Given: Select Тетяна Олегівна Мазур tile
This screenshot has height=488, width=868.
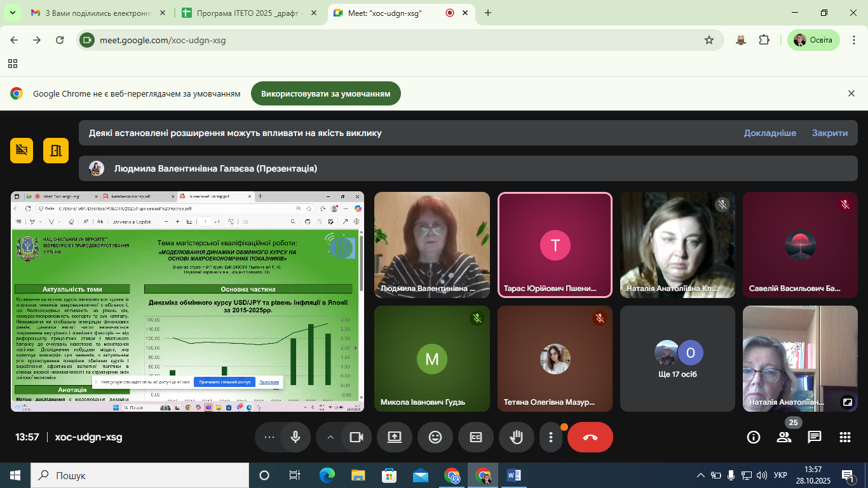Looking at the screenshot, I should pyautogui.click(x=555, y=358).
